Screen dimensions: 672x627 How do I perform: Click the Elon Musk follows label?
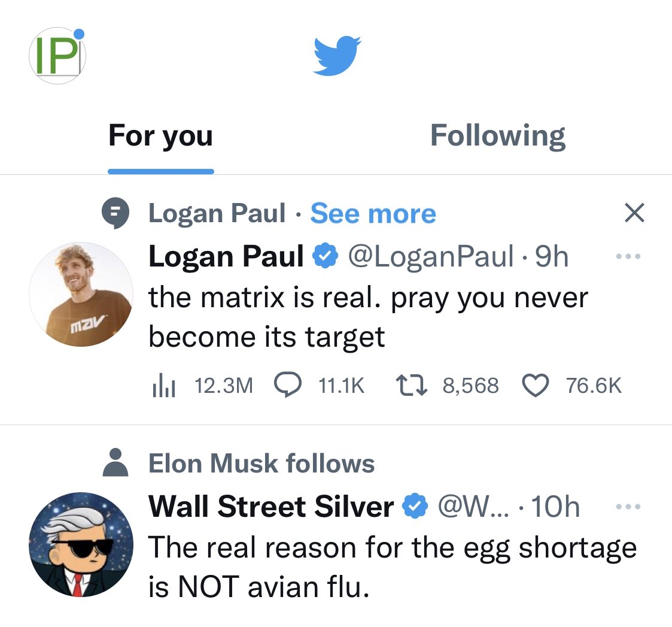tap(261, 463)
